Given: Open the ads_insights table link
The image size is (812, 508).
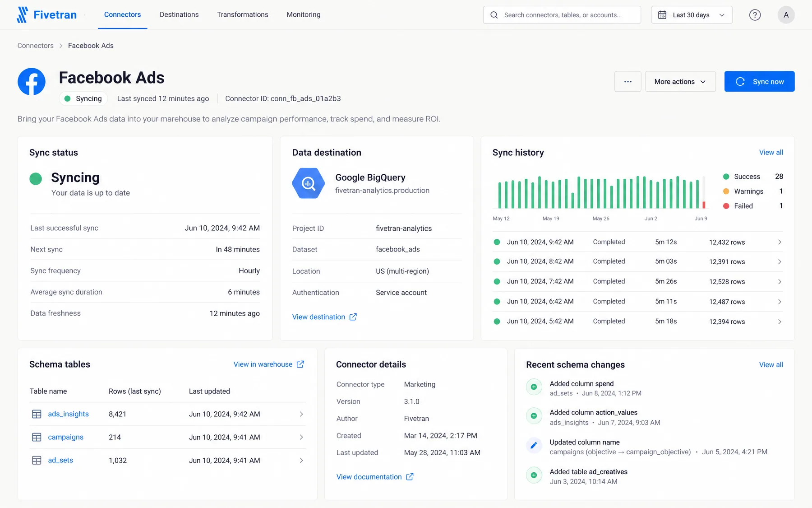Looking at the screenshot, I should tap(68, 414).
